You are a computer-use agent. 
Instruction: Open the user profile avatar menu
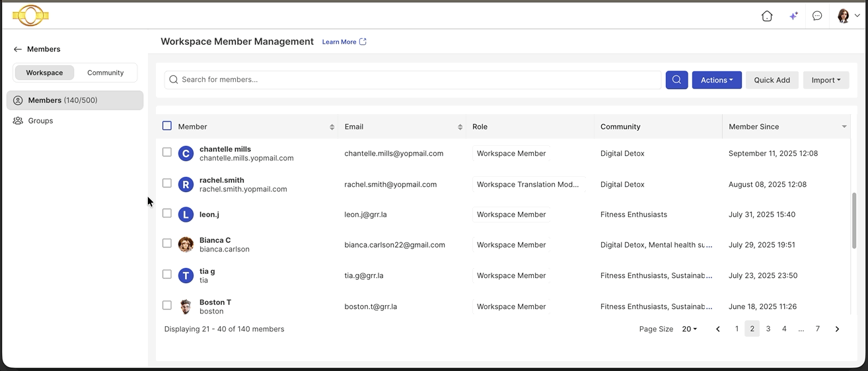pyautogui.click(x=848, y=16)
